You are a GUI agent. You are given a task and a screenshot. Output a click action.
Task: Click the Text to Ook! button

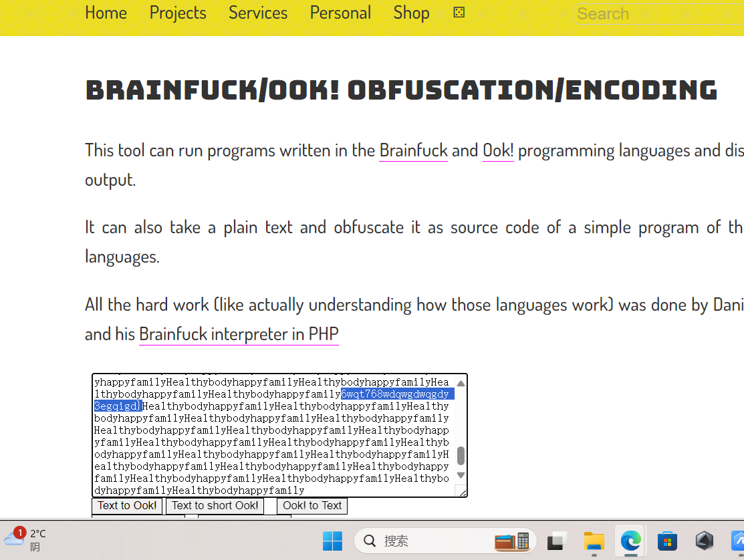127,505
